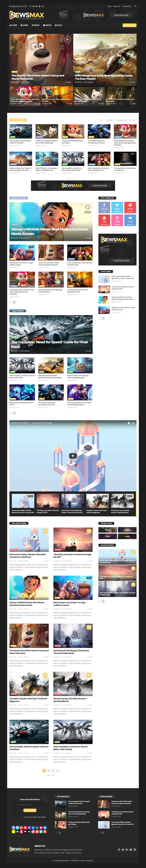The image size is (146, 868).
Task: Open Instagram icon in top bar
Action: click(x=43, y=6)
